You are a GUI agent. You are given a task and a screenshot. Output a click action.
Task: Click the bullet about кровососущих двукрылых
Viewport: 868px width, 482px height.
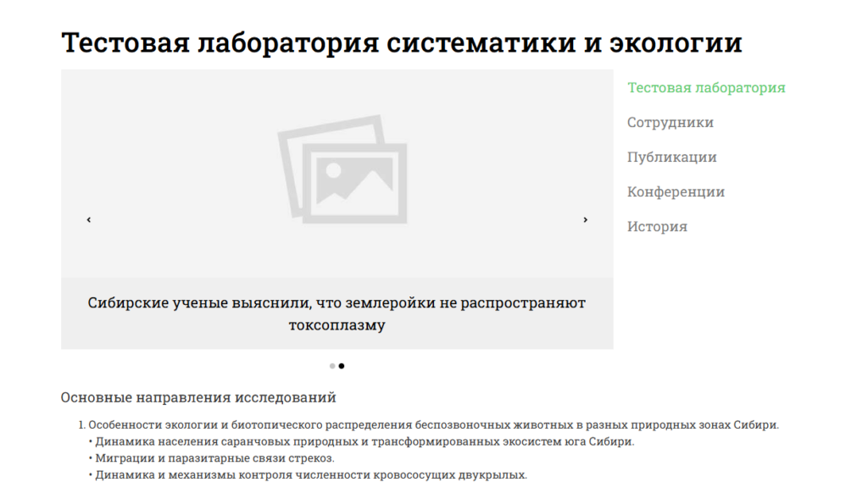pyautogui.click(x=310, y=474)
